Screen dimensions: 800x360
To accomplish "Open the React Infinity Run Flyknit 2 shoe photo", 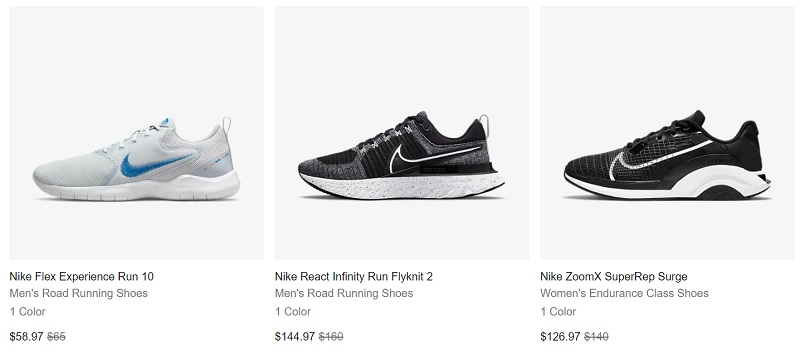I will point(402,133).
